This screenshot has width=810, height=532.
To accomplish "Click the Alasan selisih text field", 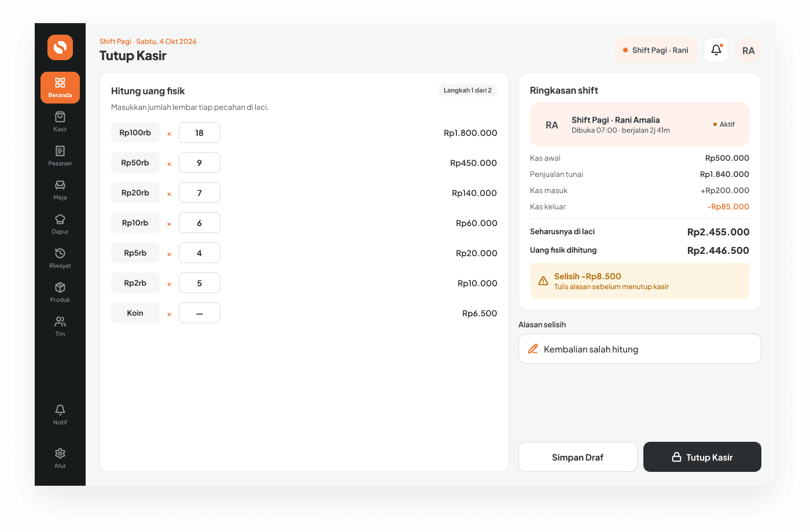I will pyautogui.click(x=640, y=349).
